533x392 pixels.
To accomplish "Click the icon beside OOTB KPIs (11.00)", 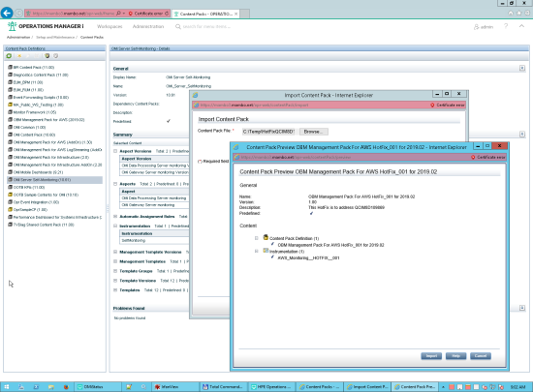I will [x=11, y=187].
